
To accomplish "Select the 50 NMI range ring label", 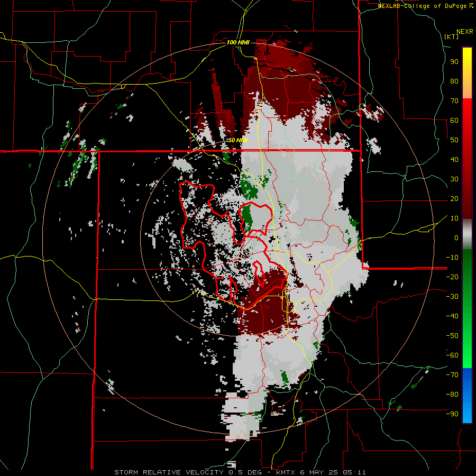I will coord(237,140).
